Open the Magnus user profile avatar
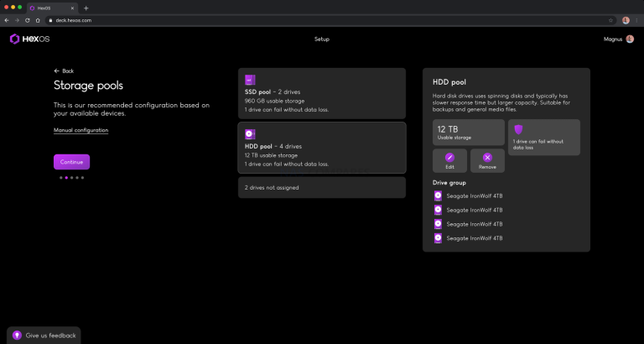This screenshot has width=644, height=344. pyautogui.click(x=630, y=39)
